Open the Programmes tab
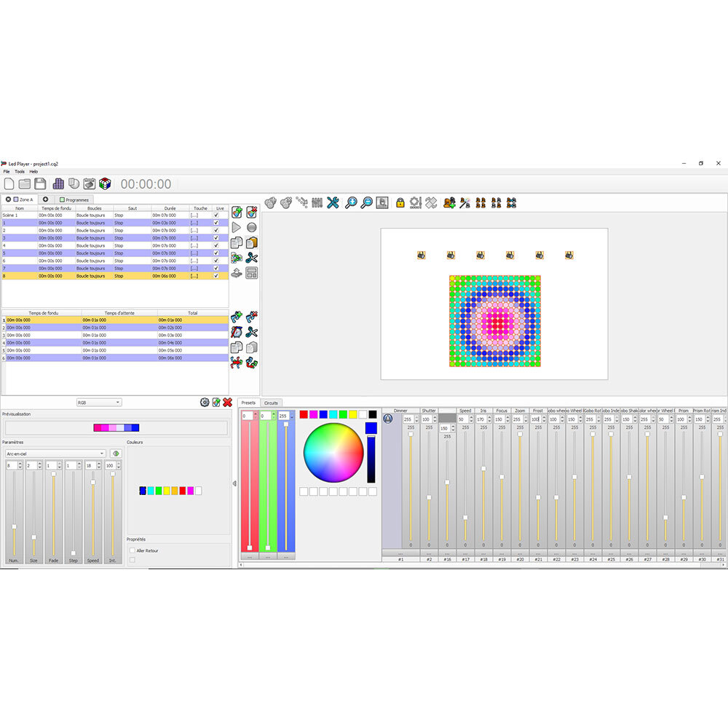Viewport: 728px width, 728px height. click(x=74, y=199)
